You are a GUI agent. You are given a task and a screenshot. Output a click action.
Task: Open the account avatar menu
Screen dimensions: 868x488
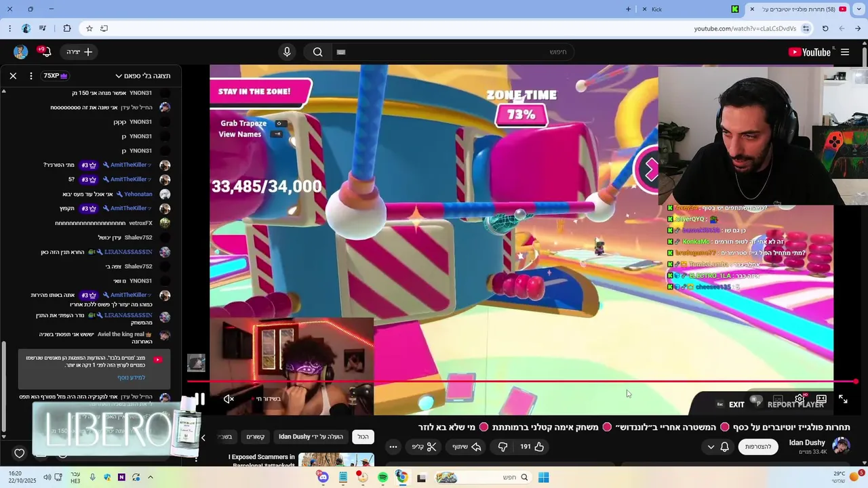point(21,52)
